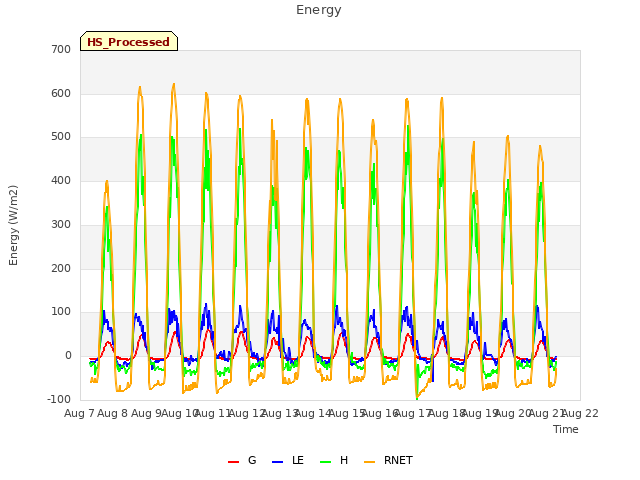Click the Aug 7 x-axis label
This screenshot has height=480, width=640.
[79, 413]
